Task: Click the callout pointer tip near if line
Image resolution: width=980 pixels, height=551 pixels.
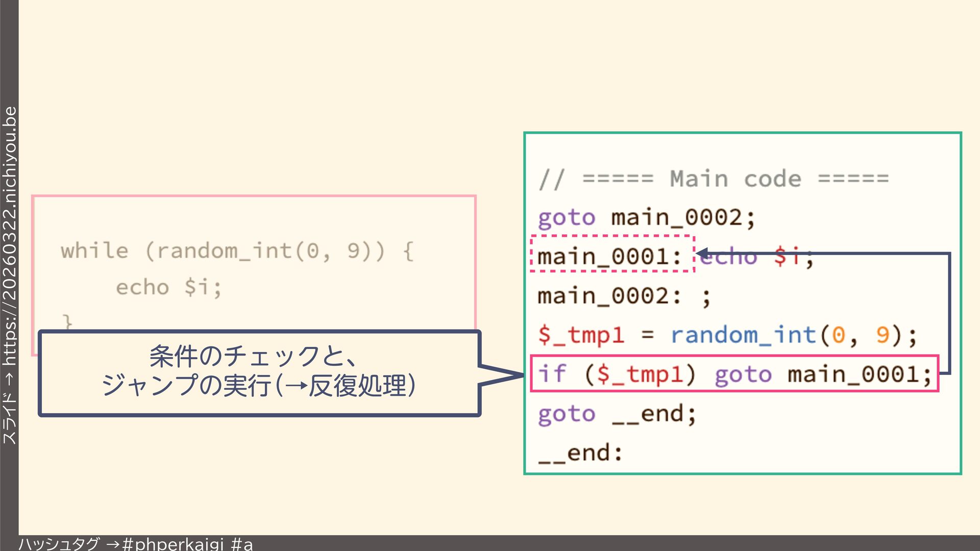Action: tap(520, 375)
